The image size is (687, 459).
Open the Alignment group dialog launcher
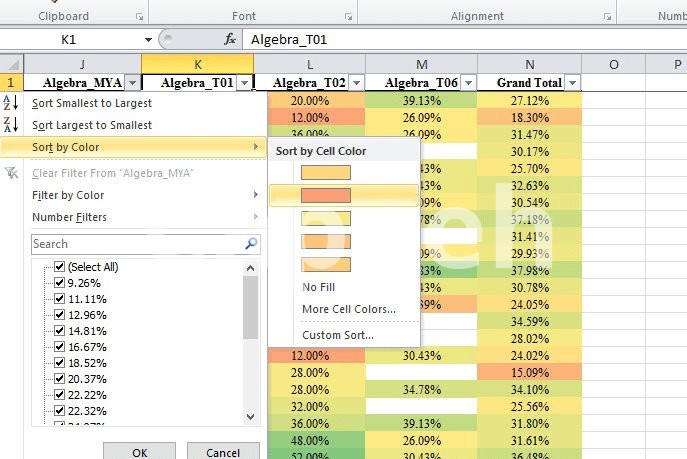tap(604, 17)
